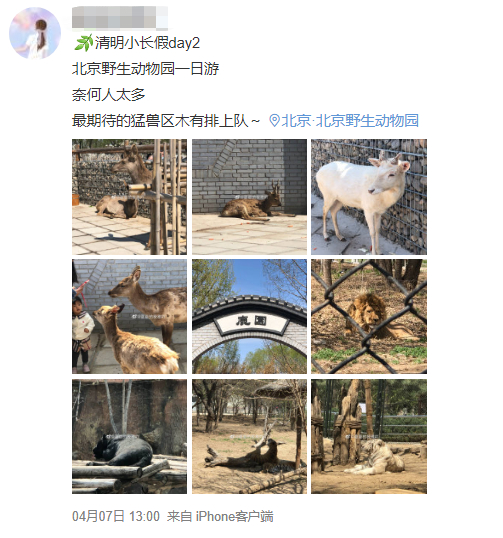Open the tiger lying under hut photo
This screenshot has width=503, height=538.
click(249, 436)
